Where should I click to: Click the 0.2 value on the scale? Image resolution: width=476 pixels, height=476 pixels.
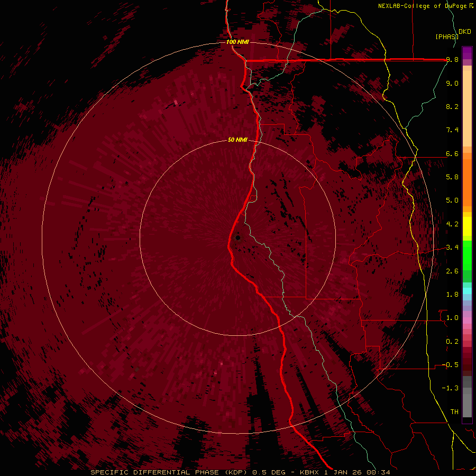[x=452, y=342]
